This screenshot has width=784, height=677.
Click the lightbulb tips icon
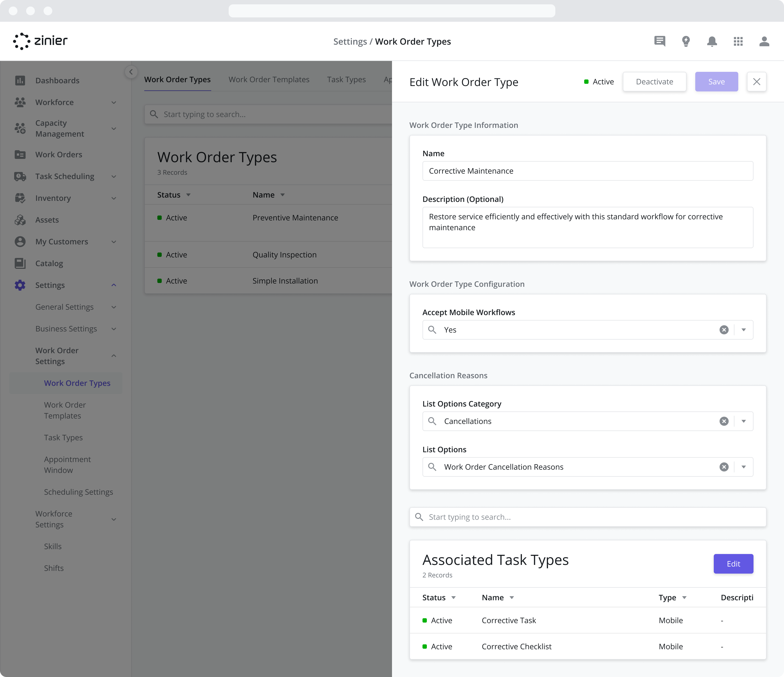pos(686,42)
